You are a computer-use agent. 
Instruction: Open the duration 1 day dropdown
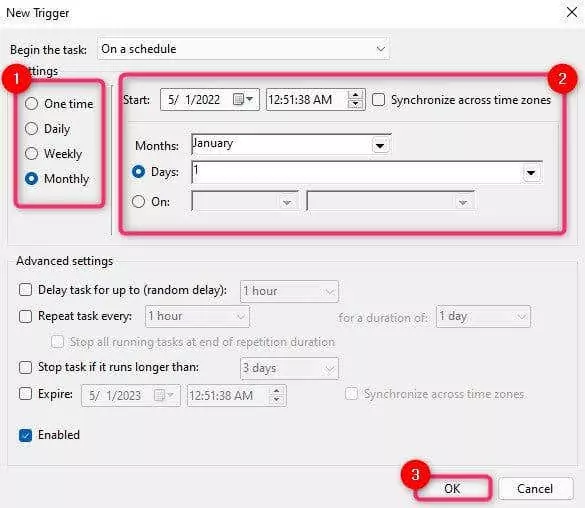[483, 316]
